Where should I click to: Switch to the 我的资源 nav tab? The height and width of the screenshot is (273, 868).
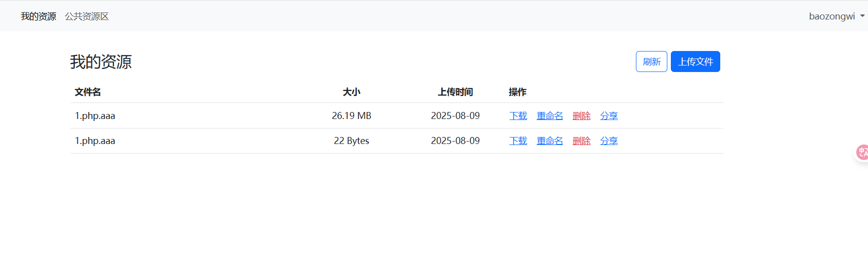tap(38, 16)
